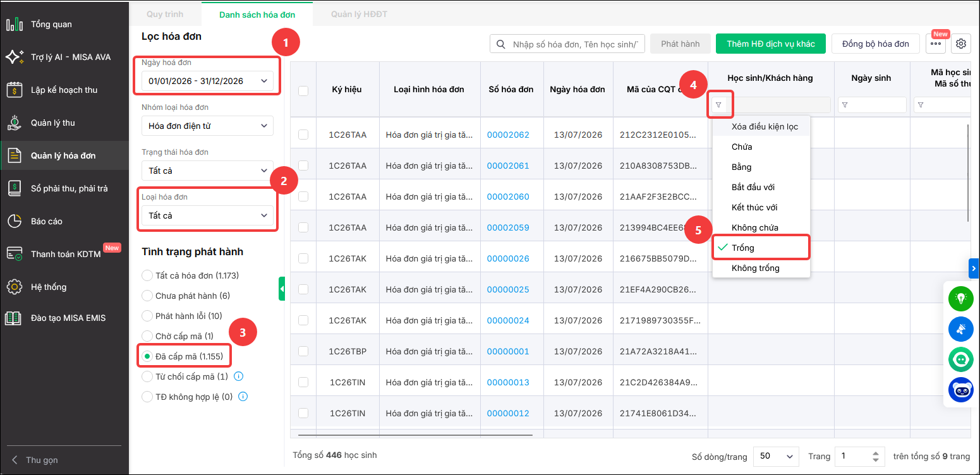Click the Ngày sinh column filter input

(872, 105)
